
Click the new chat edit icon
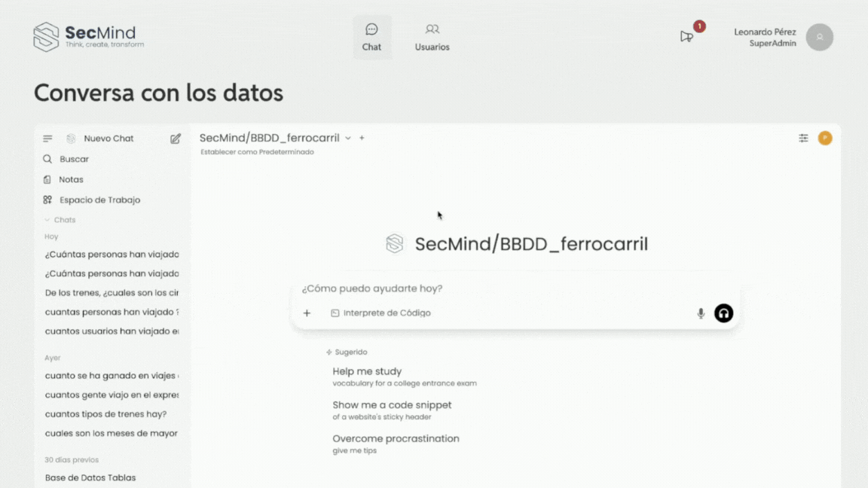176,139
